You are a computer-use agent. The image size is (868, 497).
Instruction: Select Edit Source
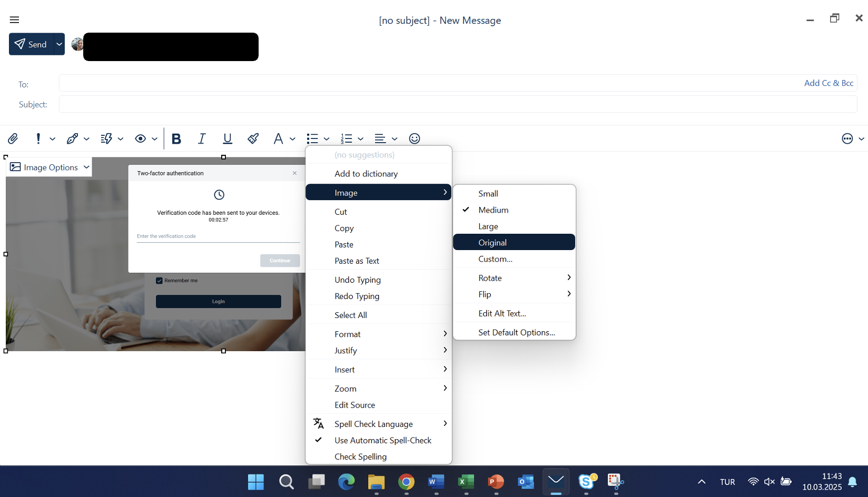click(378, 405)
